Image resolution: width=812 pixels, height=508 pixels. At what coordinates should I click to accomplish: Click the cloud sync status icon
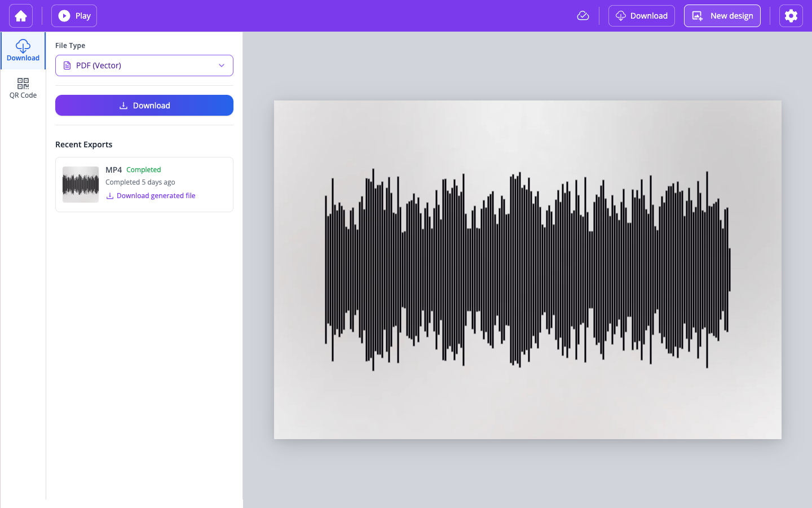point(582,15)
